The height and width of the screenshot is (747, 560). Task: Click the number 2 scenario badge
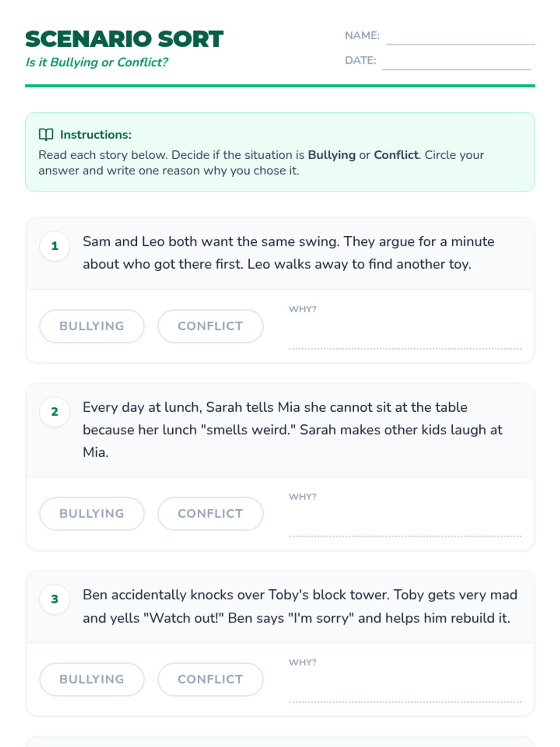pos(55,412)
